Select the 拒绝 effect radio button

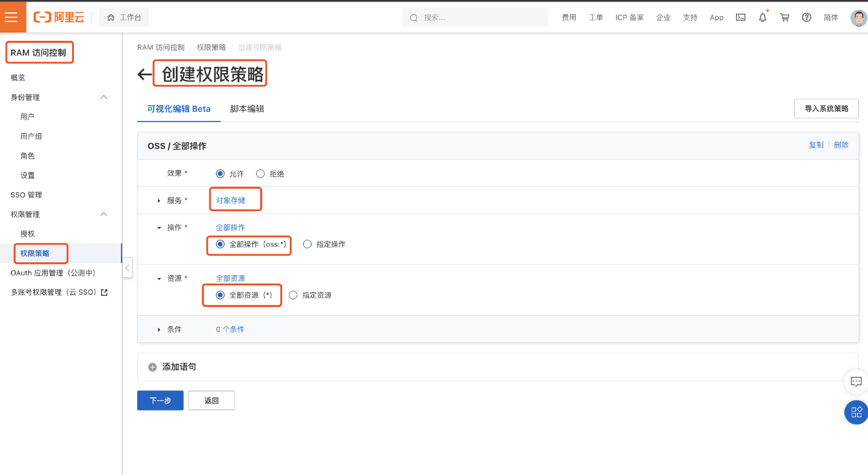260,173
